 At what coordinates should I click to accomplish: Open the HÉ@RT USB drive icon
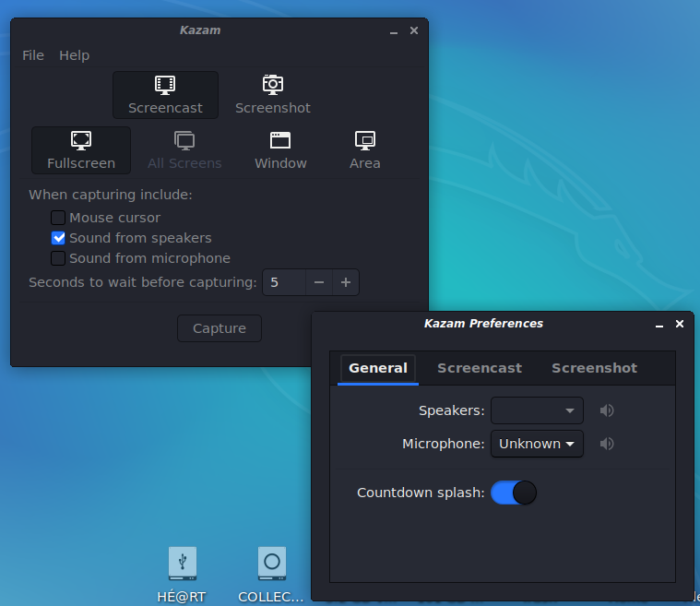(182, 564)
